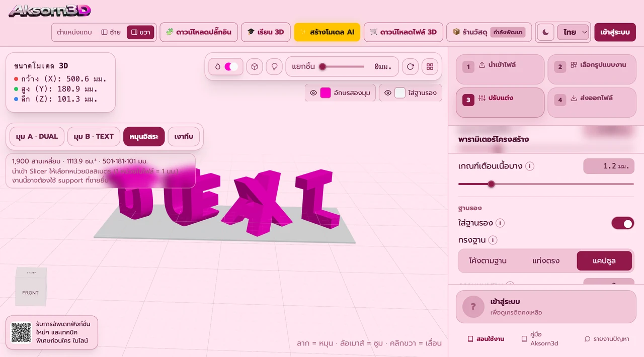
Task: Click the สูง (Y): 180.9 มม. dimension
Action: point(56,89)
